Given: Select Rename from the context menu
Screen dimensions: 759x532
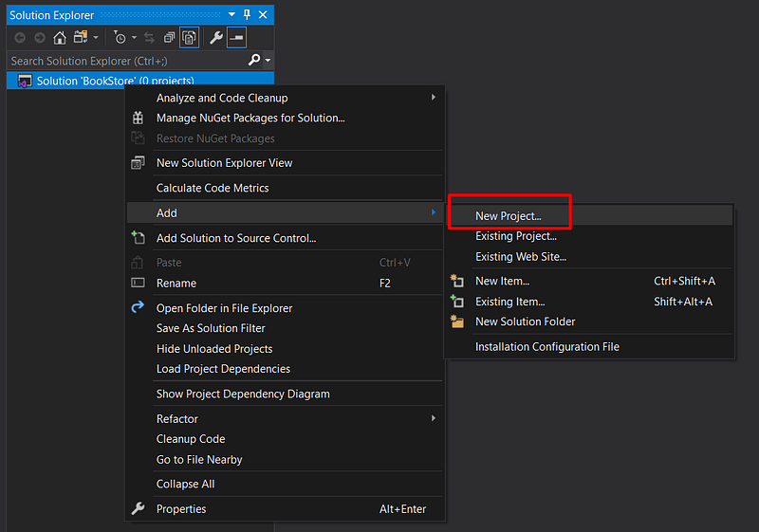Looking at the screenshot, I should [286, 284].
